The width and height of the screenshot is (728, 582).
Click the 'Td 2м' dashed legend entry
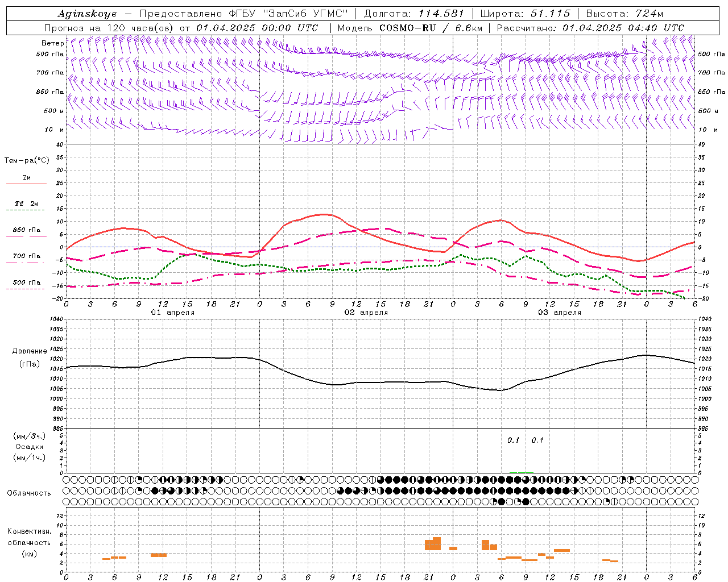point(27,203)
